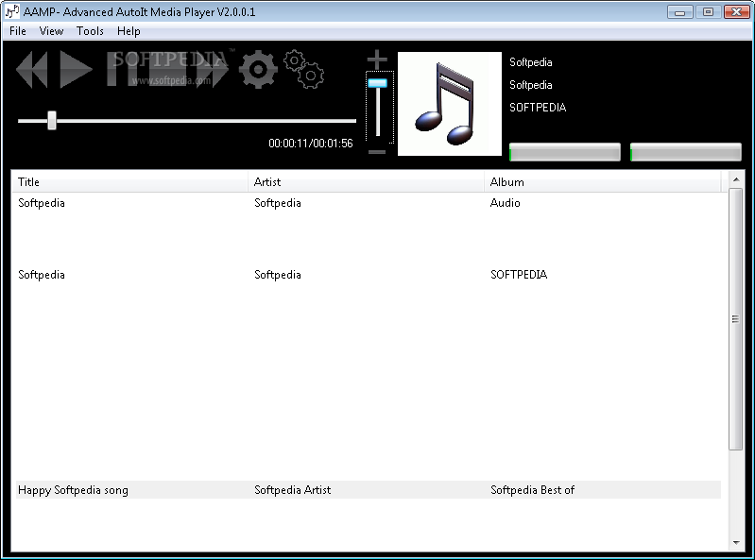Minimize the AAMP window
This screenshot has height=560, width=755.
[x=680, y=11]
